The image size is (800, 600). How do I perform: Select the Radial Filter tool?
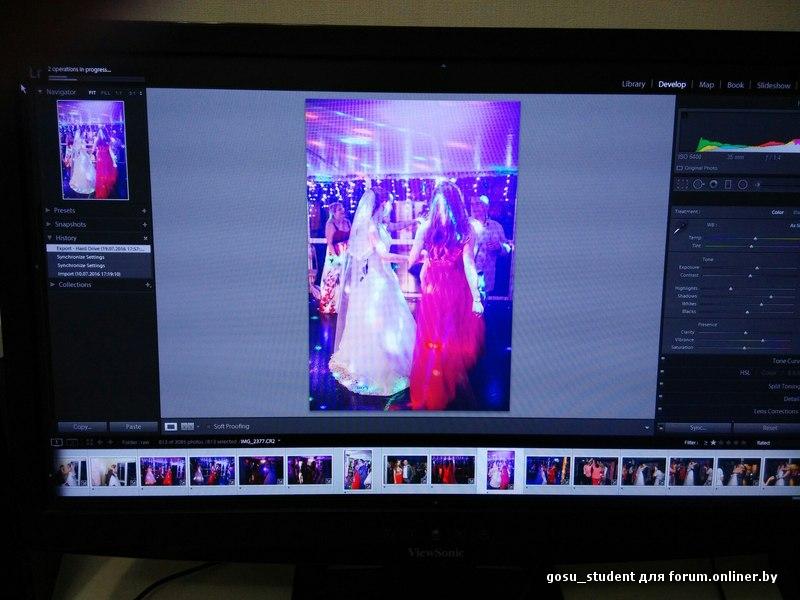(x=743, y=185)
